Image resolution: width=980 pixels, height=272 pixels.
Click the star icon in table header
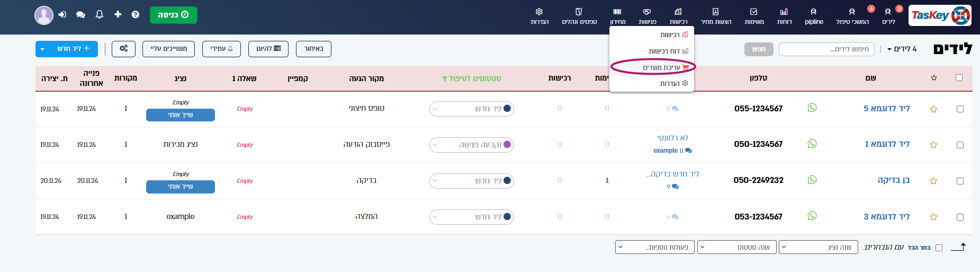[x=933, y=78]
